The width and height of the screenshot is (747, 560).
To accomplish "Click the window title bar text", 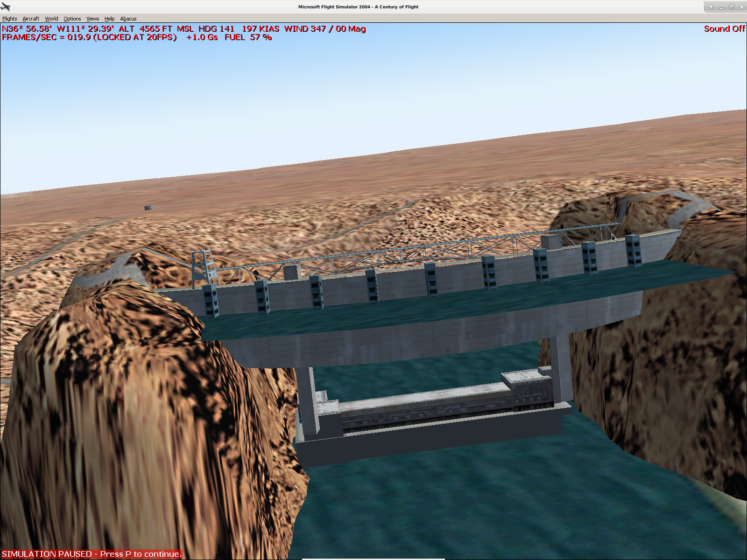I will click(x=358, y=7).
